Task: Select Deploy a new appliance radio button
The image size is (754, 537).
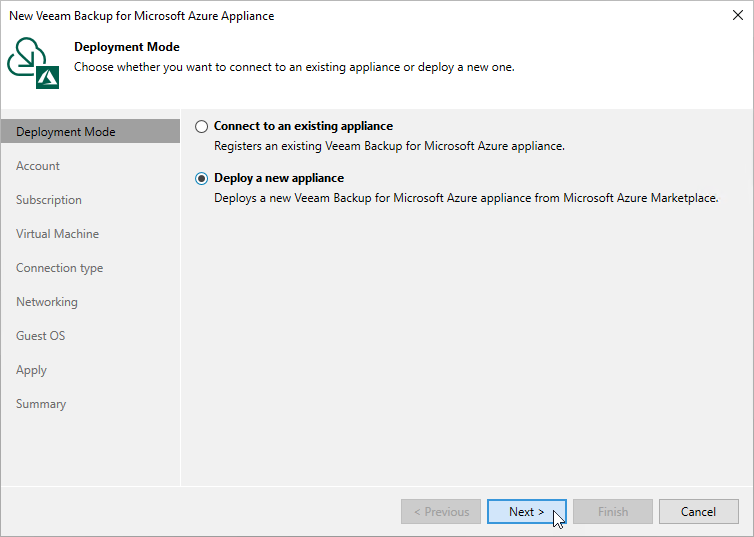Action: pos(201,178)
